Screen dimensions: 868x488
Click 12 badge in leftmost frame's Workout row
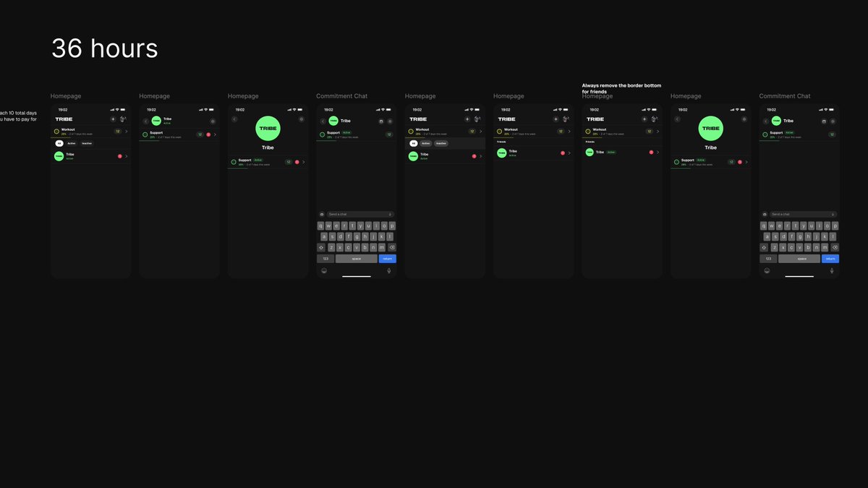tap(117, 132)
